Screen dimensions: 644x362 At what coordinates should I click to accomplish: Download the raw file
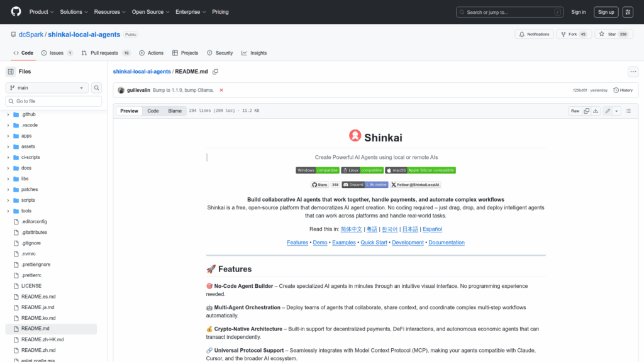pos(596,111)
